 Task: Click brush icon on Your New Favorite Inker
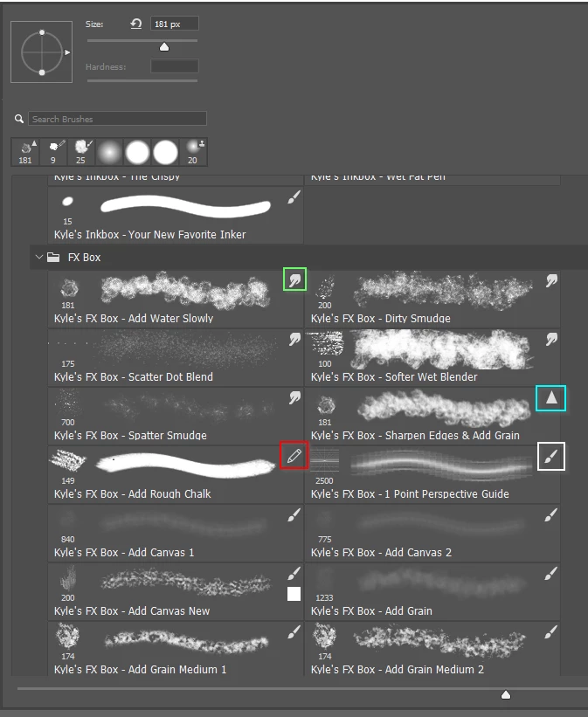point(294,197)
